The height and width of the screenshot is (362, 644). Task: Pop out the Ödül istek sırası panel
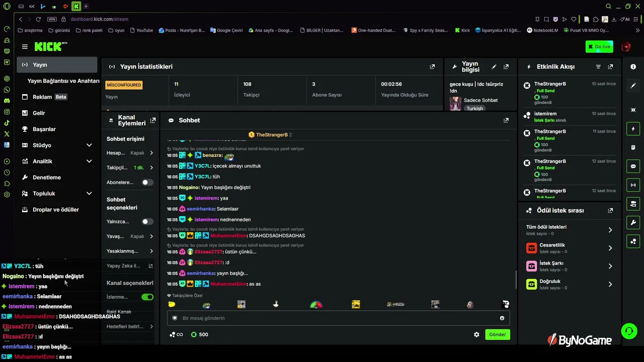(610, 211)
